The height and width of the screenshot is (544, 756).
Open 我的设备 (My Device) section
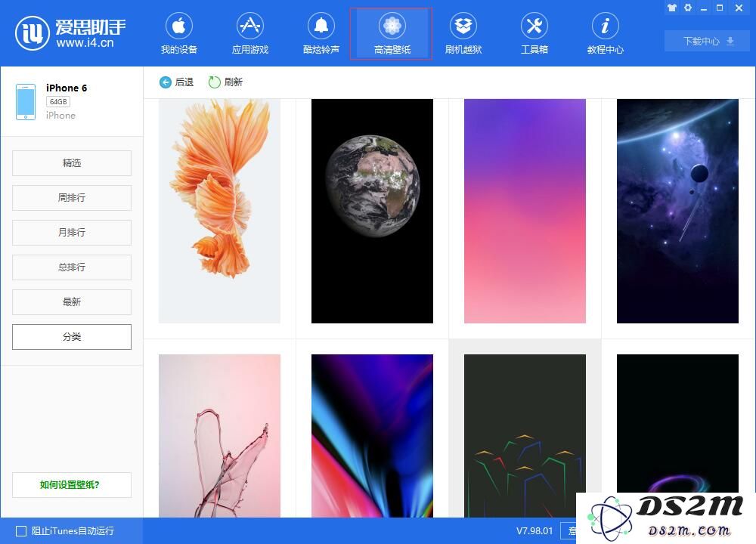pos(179,34)
